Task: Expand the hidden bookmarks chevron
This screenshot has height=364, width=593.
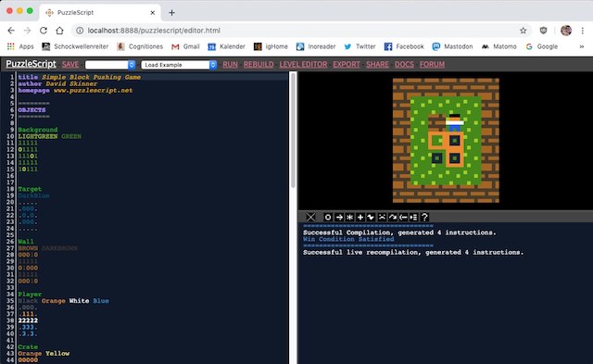Action: 581,46
